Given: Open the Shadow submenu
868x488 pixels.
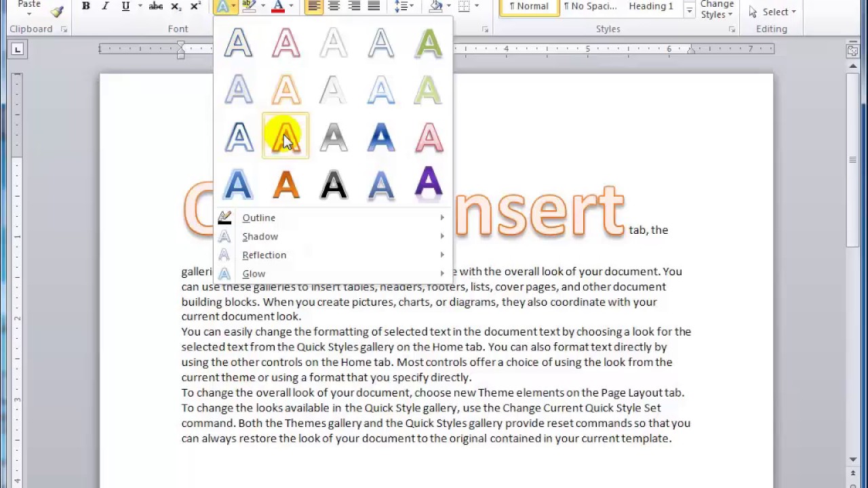Looking at the screenshot, I should 332,237.
